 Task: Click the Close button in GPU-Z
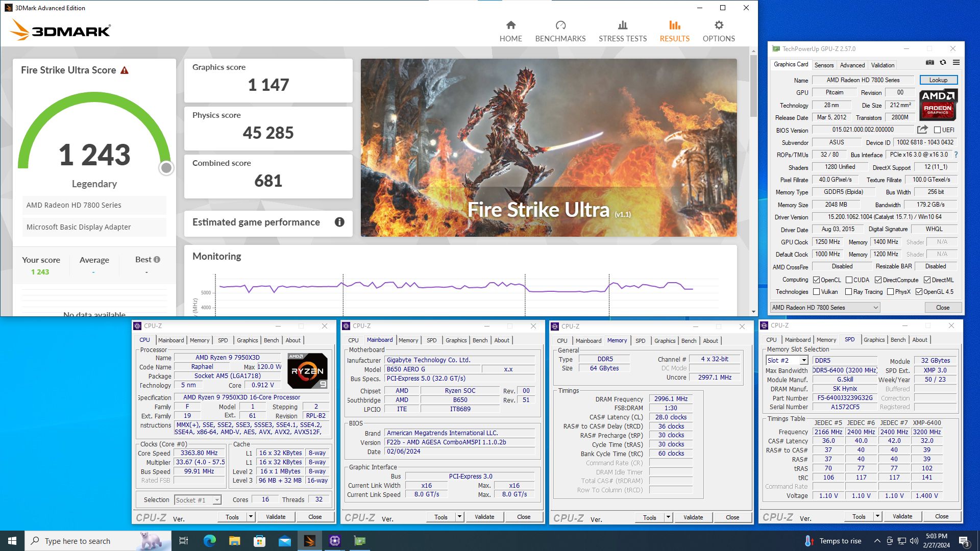click(x=943, y=308)
